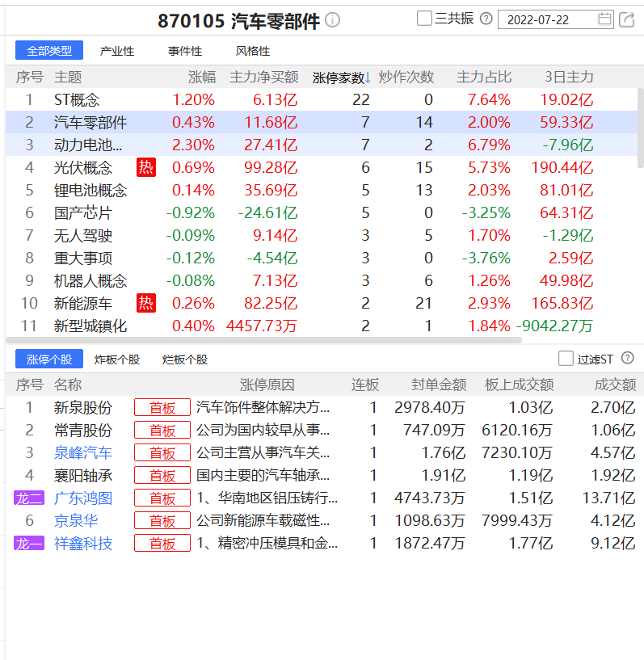Switch to 炸板个股 tab
The width and height of the screenshot is (644, 660).
tap(117, 359)
